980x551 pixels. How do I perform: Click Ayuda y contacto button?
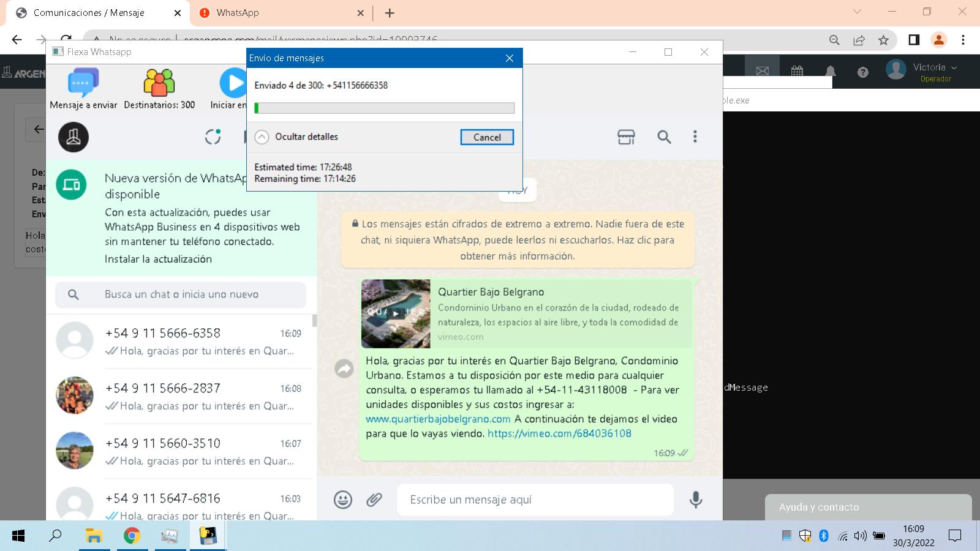point(868,507)
